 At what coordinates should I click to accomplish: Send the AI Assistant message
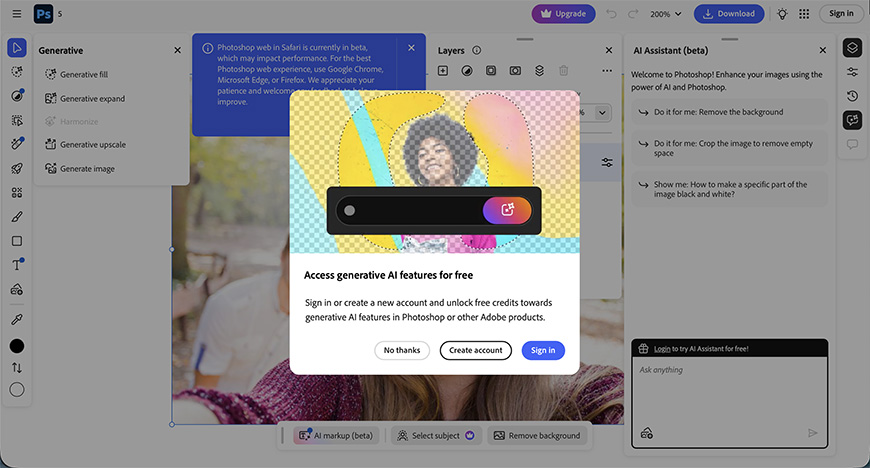click(813, 433)
